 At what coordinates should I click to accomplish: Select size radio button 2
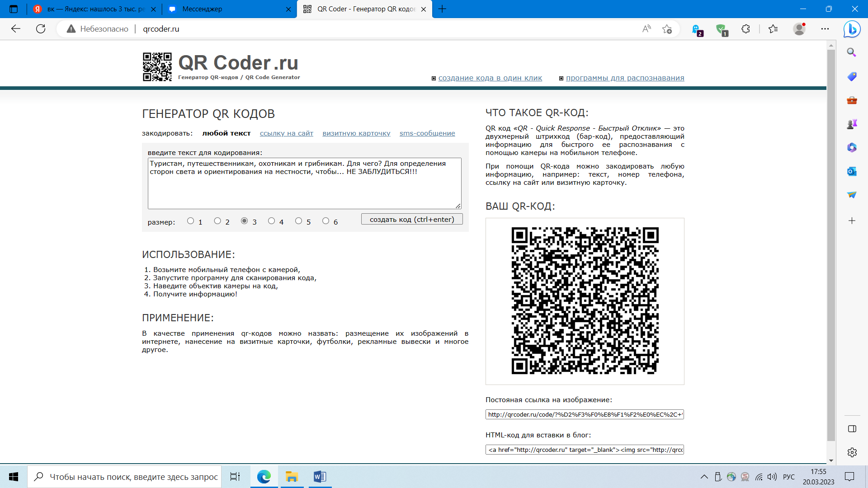pos(217,221)
